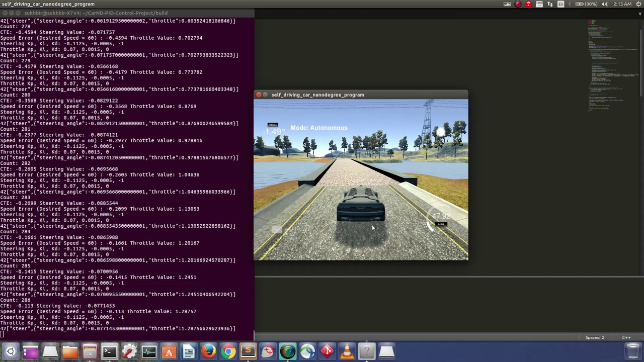Click terminal line Count: 281
This screenshot has width=644, height=362.
pyautogui.click(x=15, y=129)
